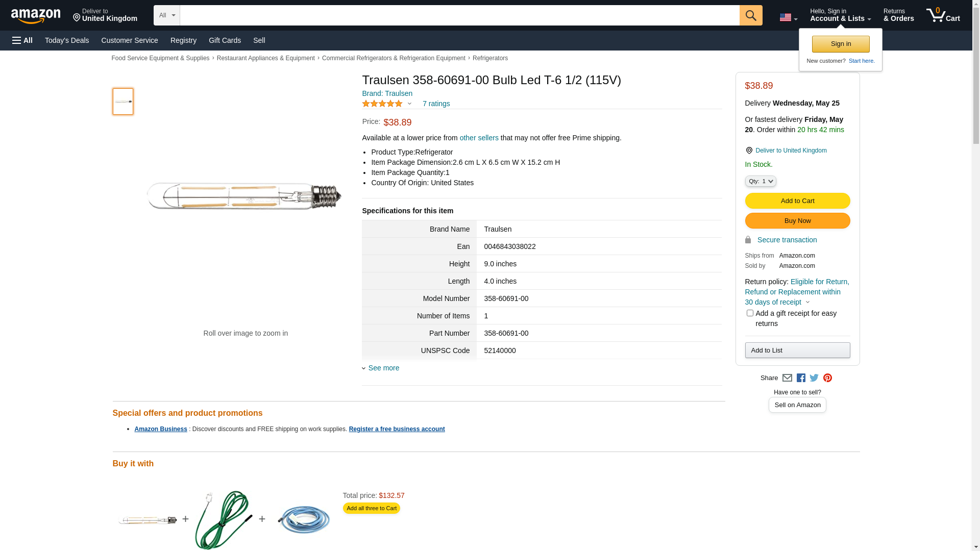
Task: Open the quantity dropdown
Action: coord(761,181)
